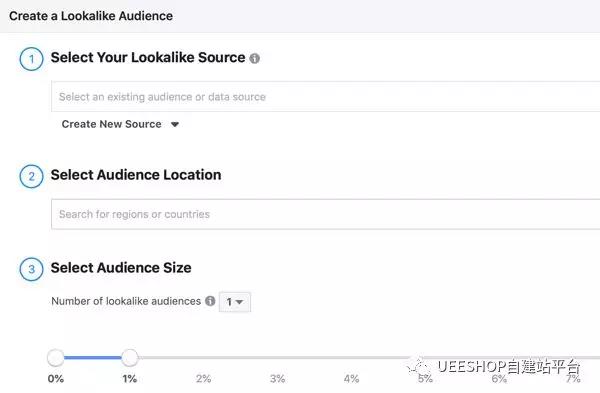Click the Select Audience Location heading
Viewport: 600px width, 393px height.
136,175
